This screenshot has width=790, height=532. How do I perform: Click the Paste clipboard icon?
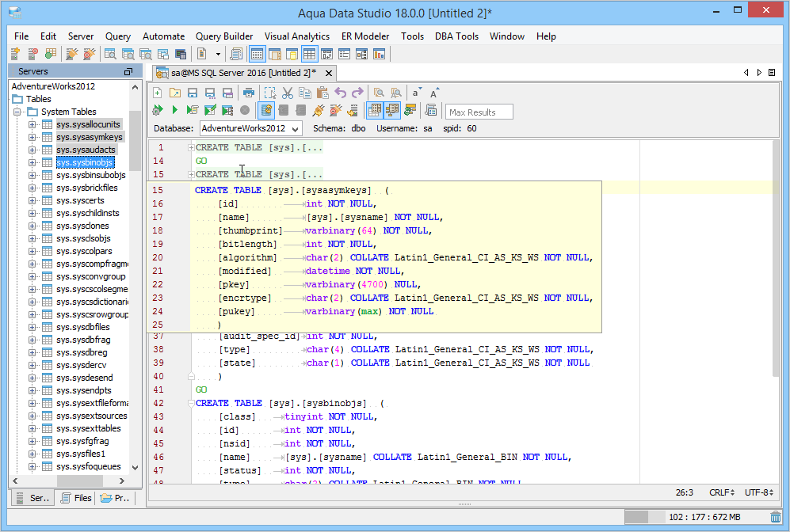click(x=322, y=93)
